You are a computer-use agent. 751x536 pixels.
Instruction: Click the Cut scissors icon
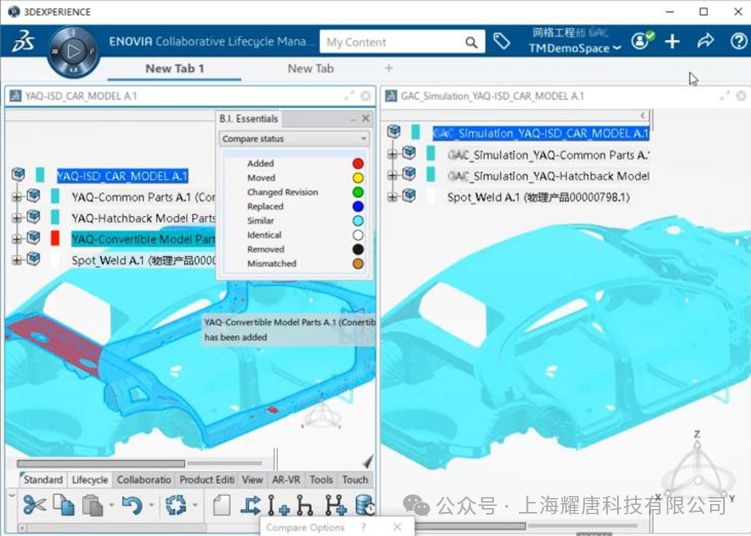point(34,504)
